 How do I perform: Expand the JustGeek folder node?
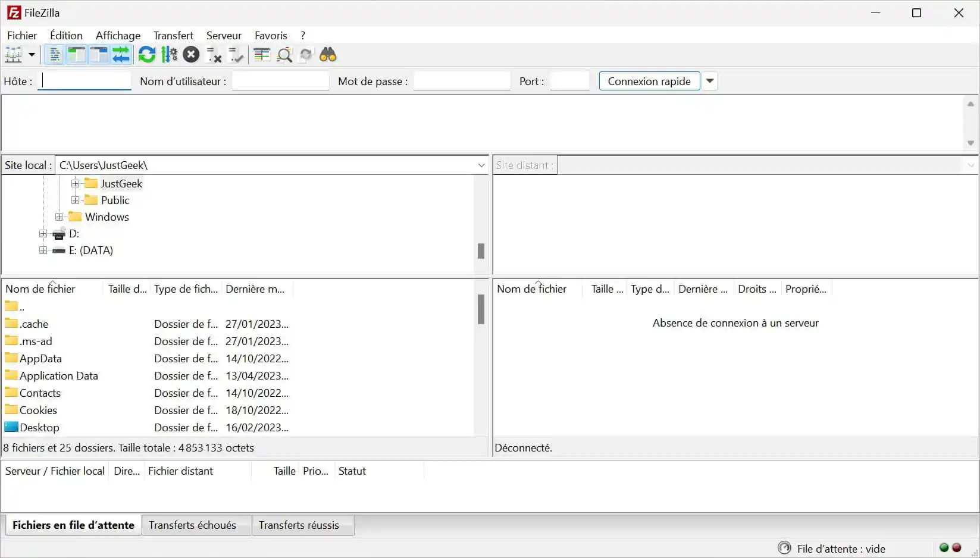[x=75, y=184]
